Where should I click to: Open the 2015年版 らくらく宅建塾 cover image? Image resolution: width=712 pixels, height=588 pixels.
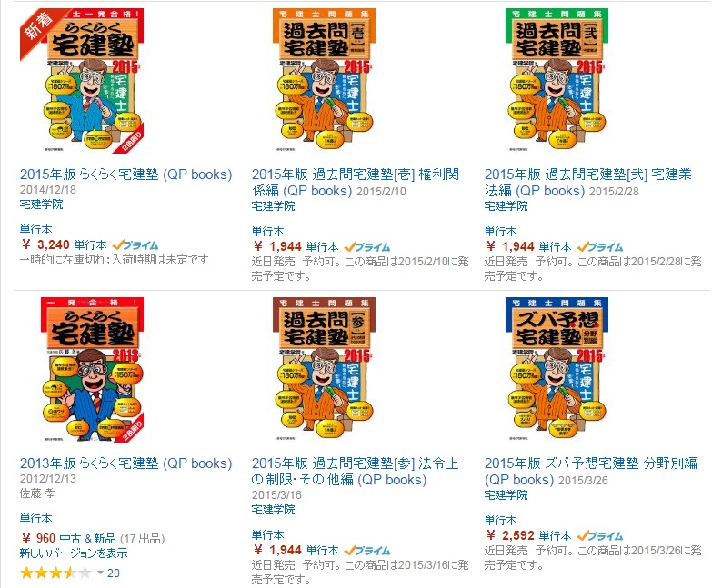(x=82, y=81)
